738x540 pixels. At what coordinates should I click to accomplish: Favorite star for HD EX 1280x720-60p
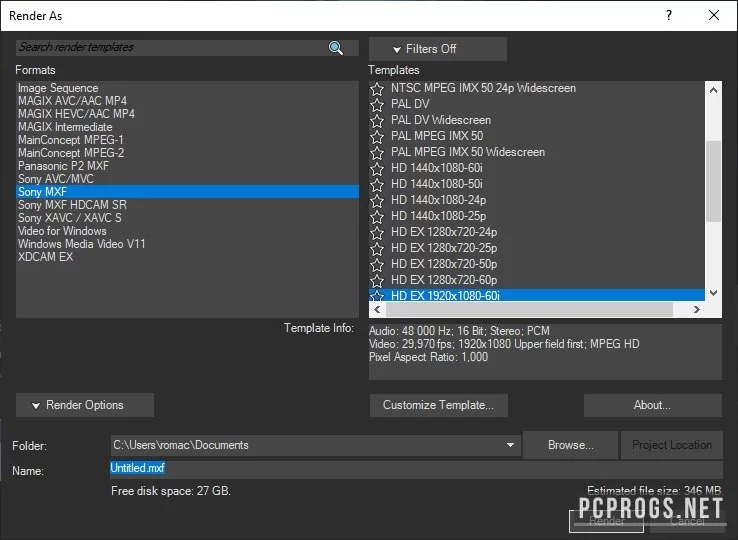[x=377, y=281]
